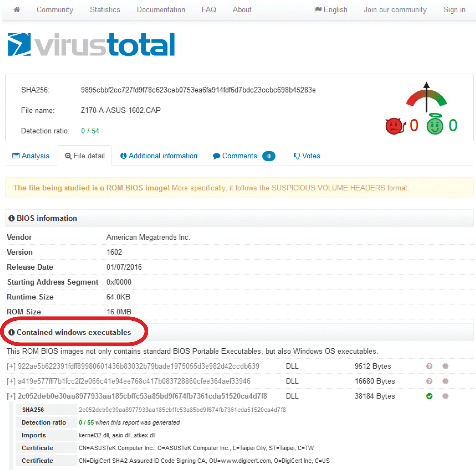Click the gear icon on 38184 Bytes row

tap(445, 396)
